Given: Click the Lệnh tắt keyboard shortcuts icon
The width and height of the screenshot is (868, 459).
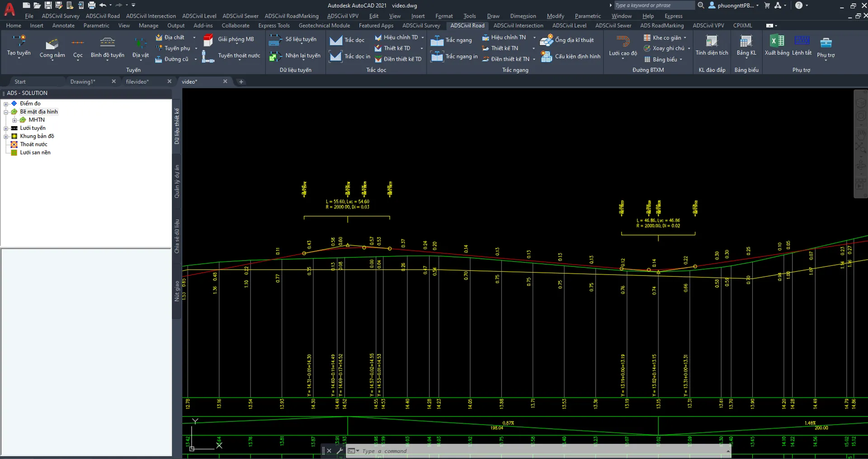Looking at the screenshot, I should (802, 41).
